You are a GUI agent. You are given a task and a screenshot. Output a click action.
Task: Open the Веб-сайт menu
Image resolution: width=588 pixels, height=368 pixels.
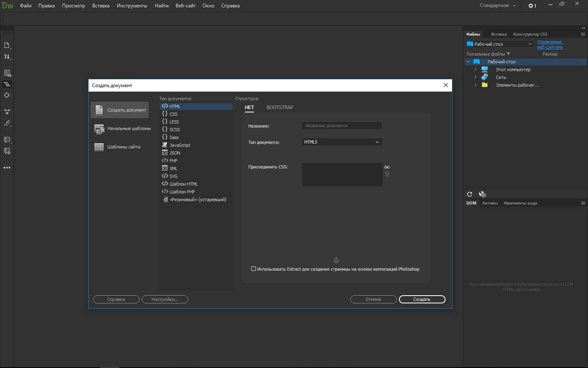pyautogui.click(x=185, y=6)
